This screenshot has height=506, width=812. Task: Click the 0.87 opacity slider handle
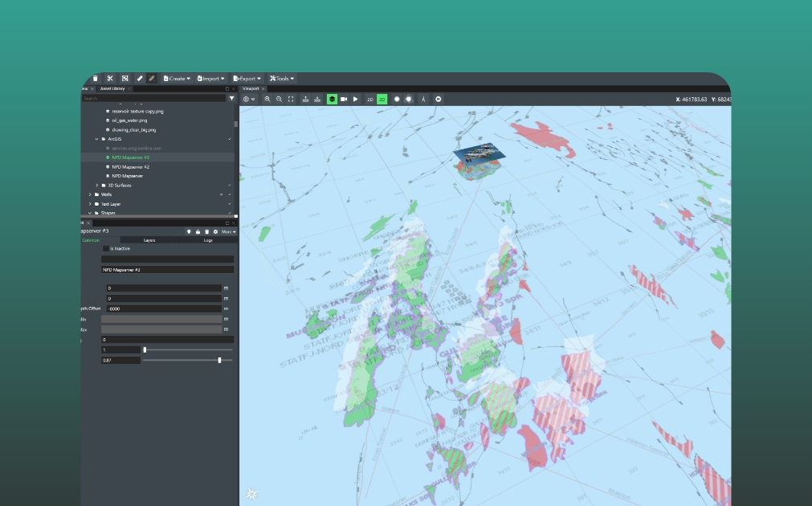click(x=219, y=360)
